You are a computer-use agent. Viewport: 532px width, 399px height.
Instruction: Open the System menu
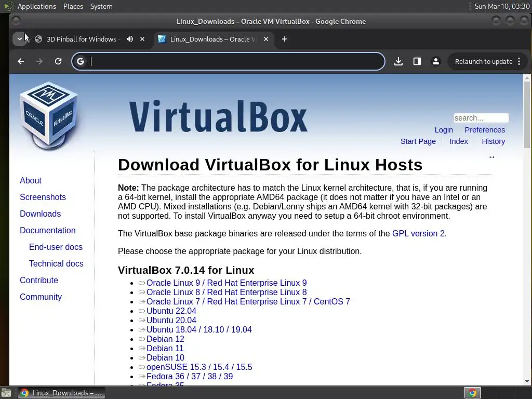point(101,6)
